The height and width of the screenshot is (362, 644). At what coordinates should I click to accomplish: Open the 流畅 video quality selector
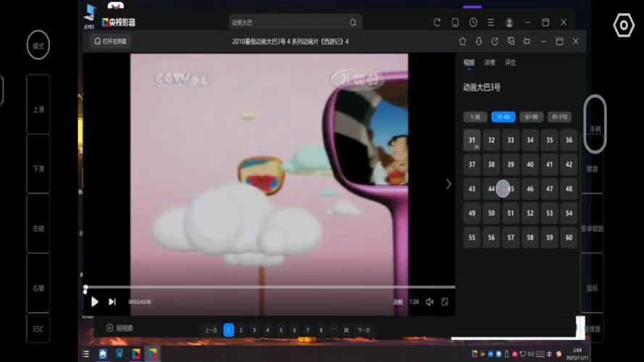click(x=398, y=302)
